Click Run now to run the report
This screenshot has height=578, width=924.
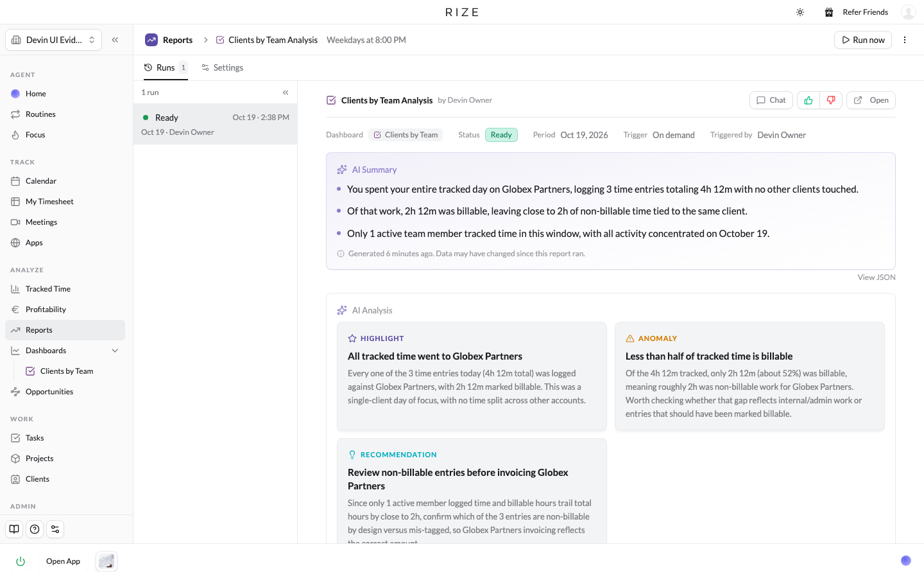pyautogui.click(x=863, y=40)
